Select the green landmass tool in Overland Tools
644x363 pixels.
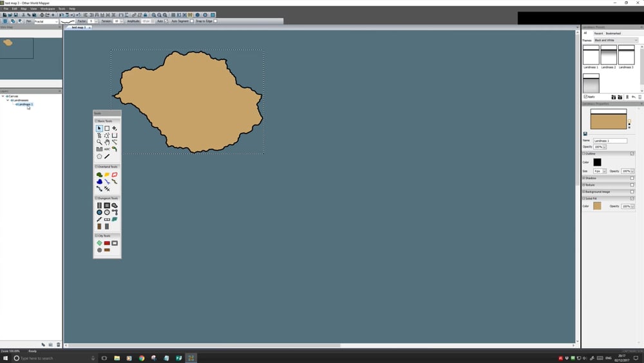point(99,174)
